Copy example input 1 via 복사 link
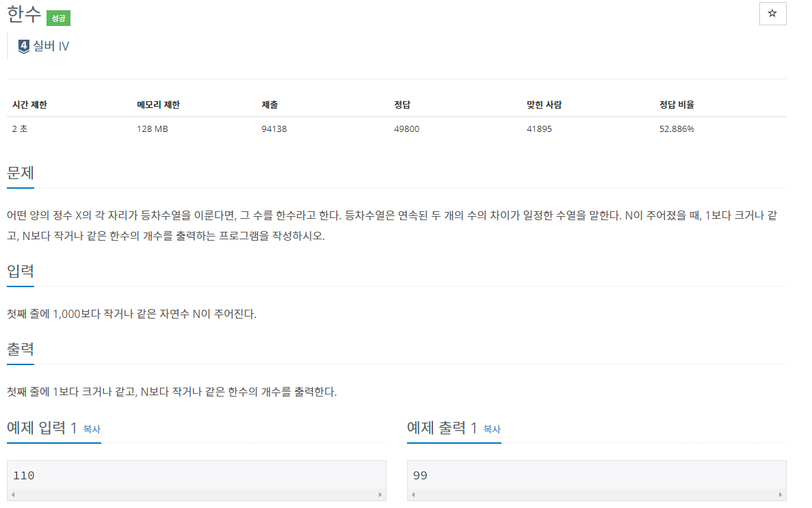The height and width of the screenshot is (508, 812). [x=92, y=429]
